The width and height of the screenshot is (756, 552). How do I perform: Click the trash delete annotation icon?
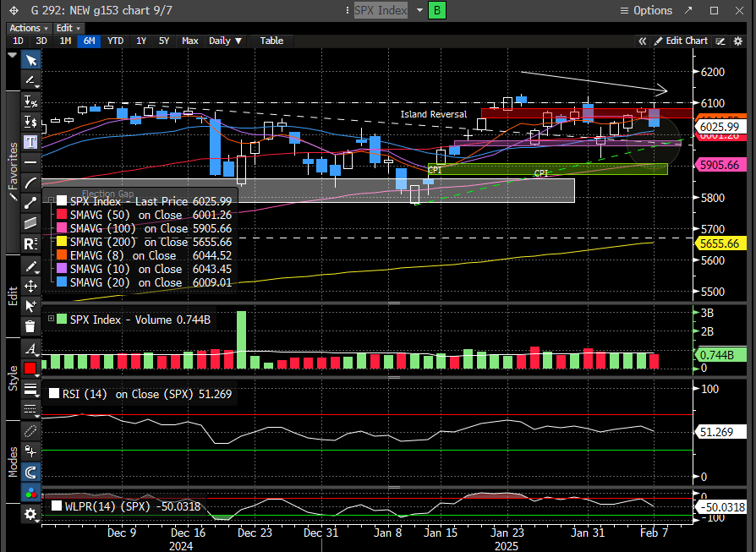click(30, 326)
